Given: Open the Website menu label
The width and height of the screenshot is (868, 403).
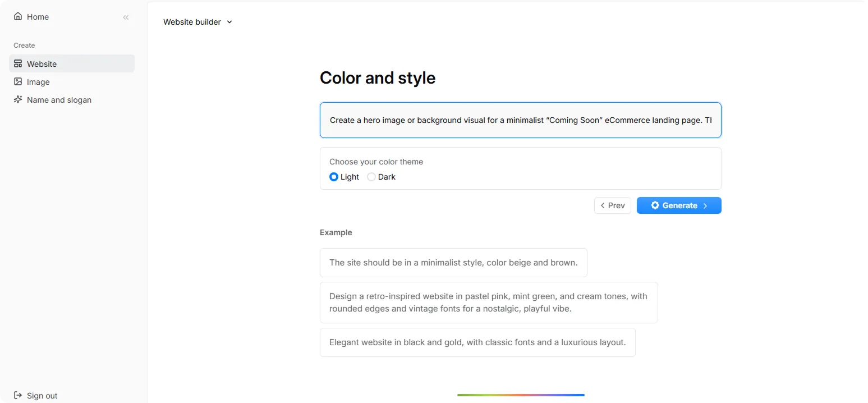Looking at the screenshot, I should coord(42,64).
